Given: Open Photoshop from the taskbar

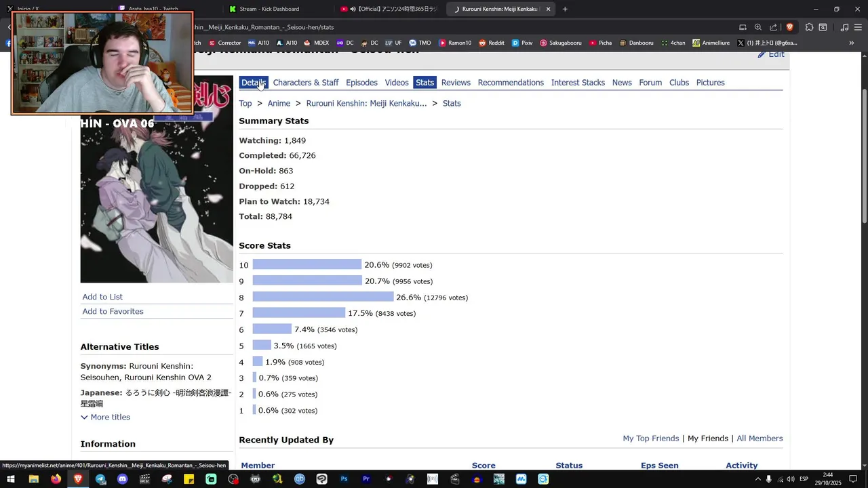Looking at the screenshot, I should 344,479.
